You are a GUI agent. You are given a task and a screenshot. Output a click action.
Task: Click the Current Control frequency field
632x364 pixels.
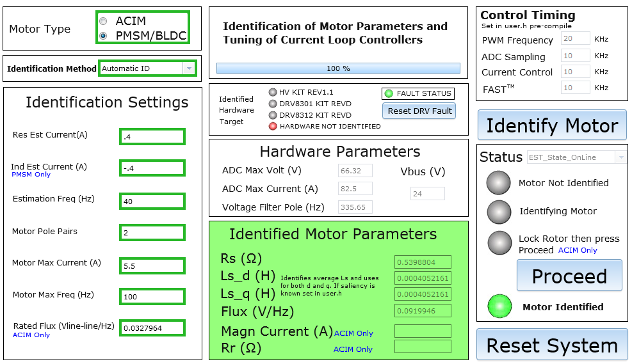click(x=575, y=72)
